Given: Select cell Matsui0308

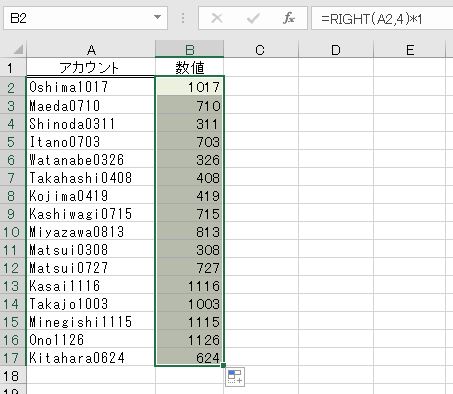Looking at the screenshot, I should [91, 249].
